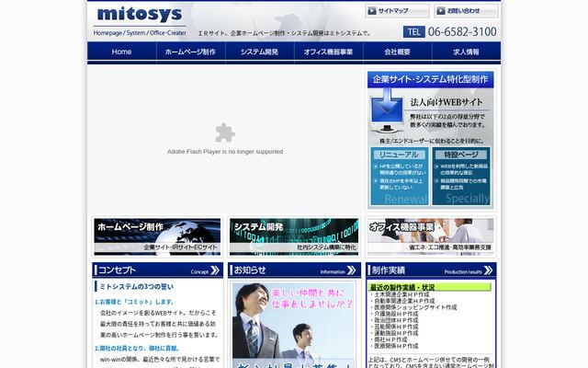Click the 法人向けWEBサイト heading

pos(447,102)
